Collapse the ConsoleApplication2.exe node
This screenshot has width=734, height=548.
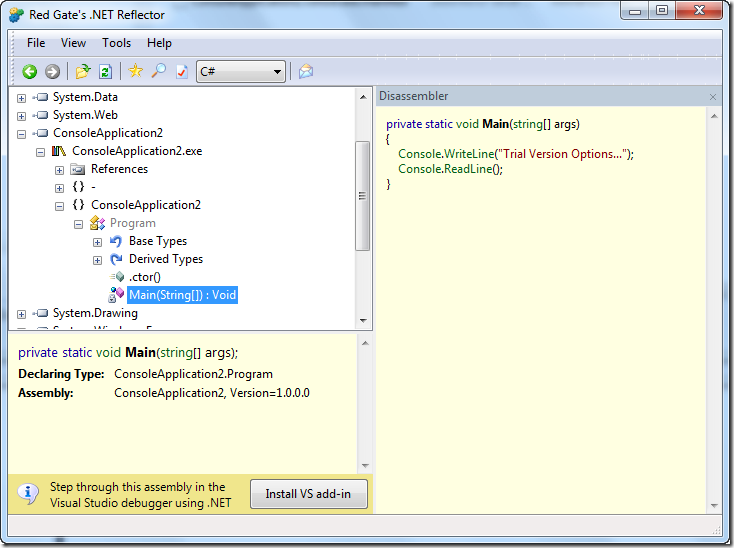click(x=40, y=152)
